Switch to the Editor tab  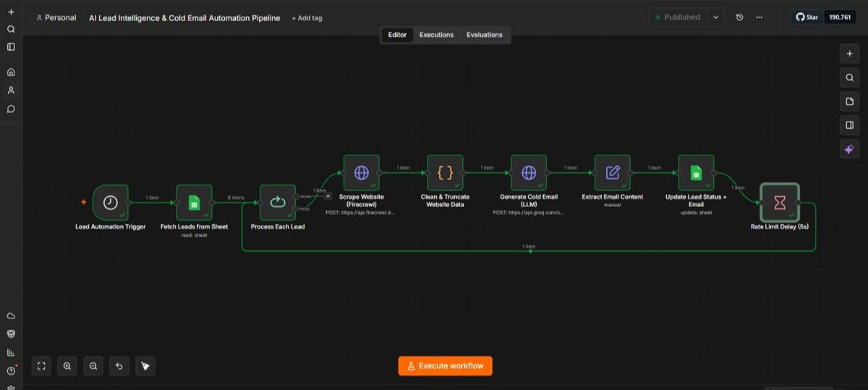(397, 35)
